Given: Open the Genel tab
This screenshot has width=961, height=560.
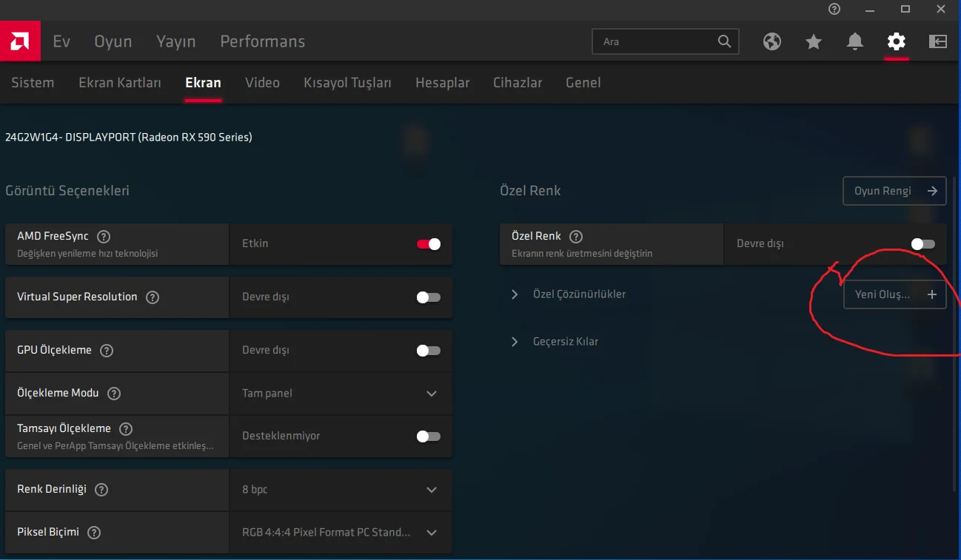Looking at the screenshot, I should pos(583,83).
